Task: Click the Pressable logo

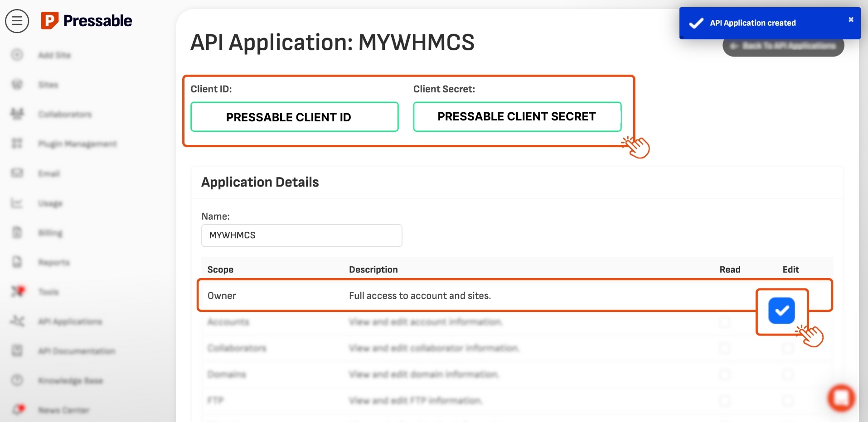Action: pos(87,21)
